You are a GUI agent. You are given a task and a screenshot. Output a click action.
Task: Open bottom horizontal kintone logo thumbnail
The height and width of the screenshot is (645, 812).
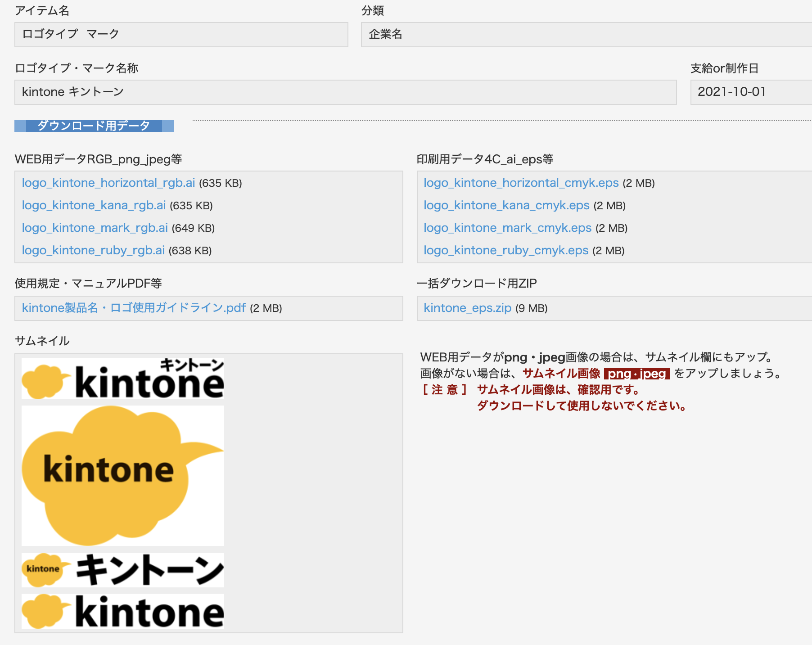tap(123, 611)
